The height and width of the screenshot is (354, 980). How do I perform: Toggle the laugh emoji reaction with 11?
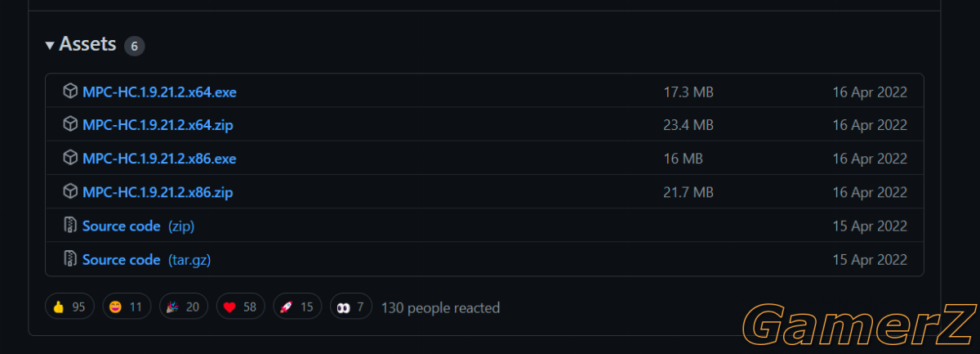126,307
